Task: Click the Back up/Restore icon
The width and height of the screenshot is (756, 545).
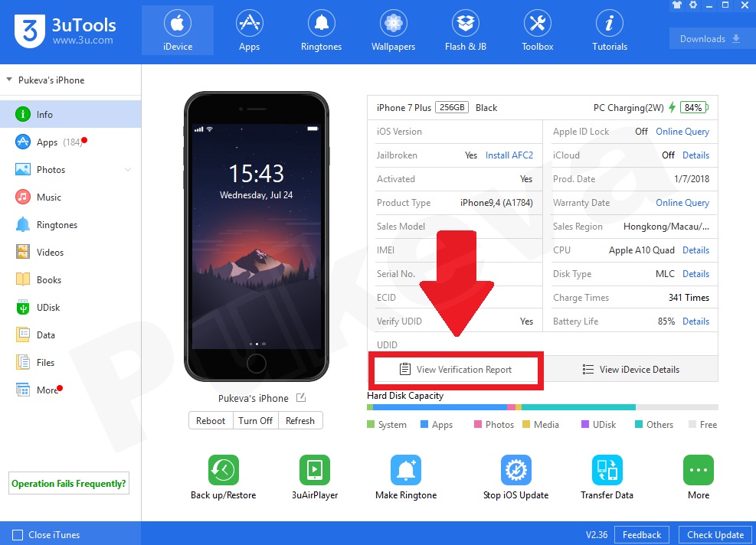Action: click(223, 470)
